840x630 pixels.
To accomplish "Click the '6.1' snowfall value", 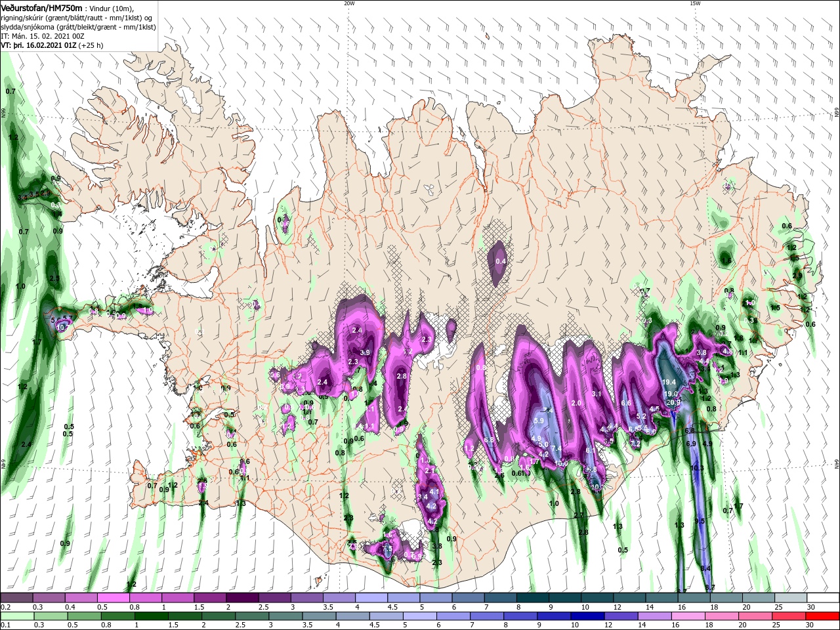I will (590, 450).
